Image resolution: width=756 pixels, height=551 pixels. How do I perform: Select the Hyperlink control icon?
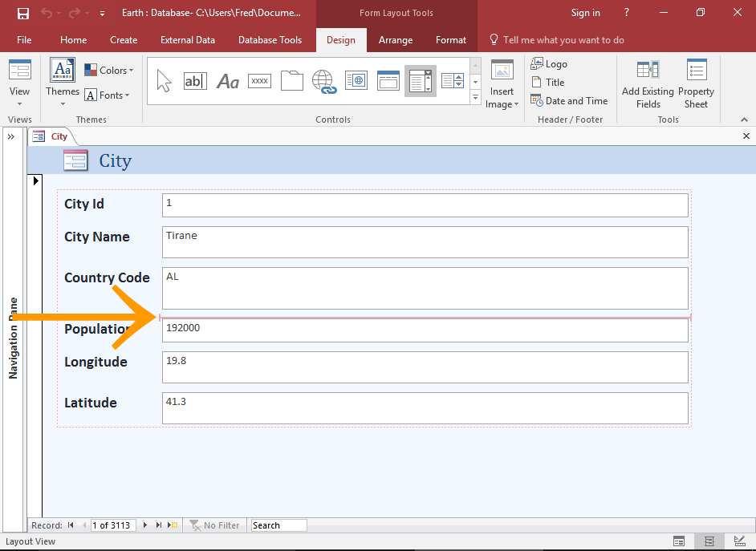324,81
